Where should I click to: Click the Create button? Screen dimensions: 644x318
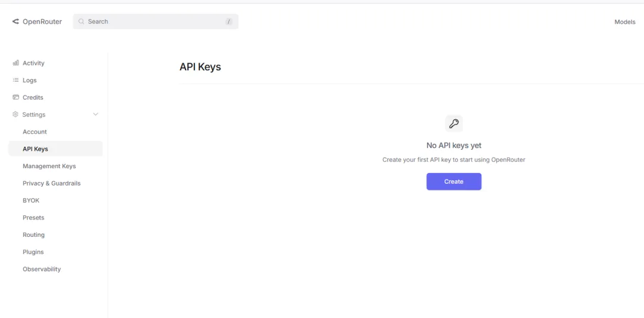point(454,181)
